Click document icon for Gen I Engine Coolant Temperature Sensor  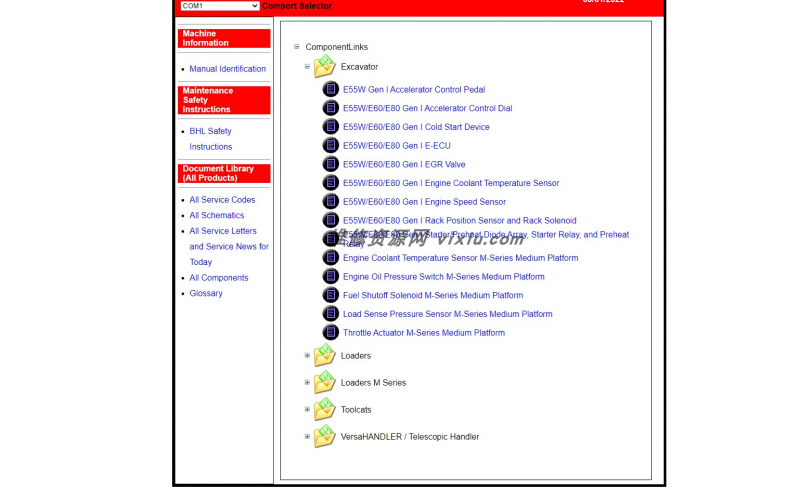pos(331,183)
